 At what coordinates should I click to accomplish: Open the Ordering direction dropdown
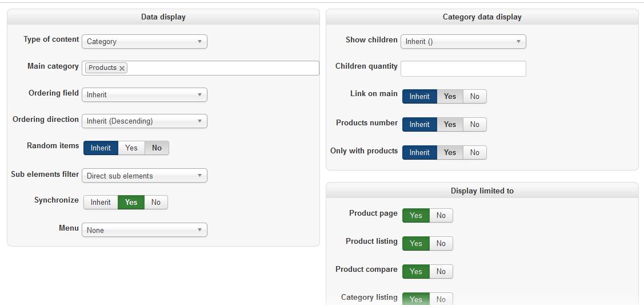(x=145, y=121)
